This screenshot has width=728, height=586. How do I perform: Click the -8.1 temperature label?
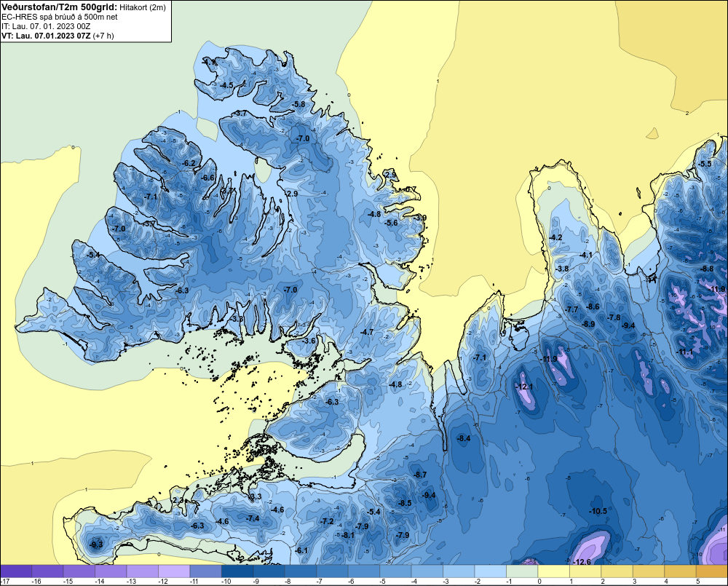[348, 535]
